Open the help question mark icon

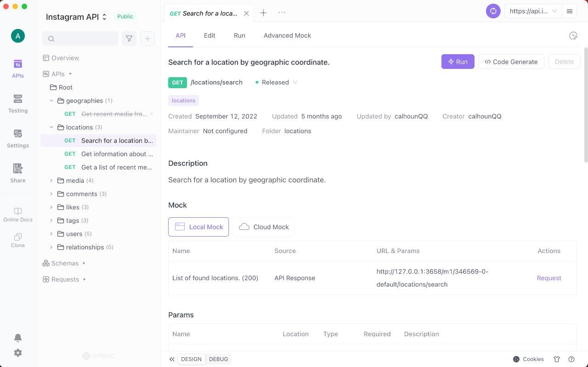[571, 359]
